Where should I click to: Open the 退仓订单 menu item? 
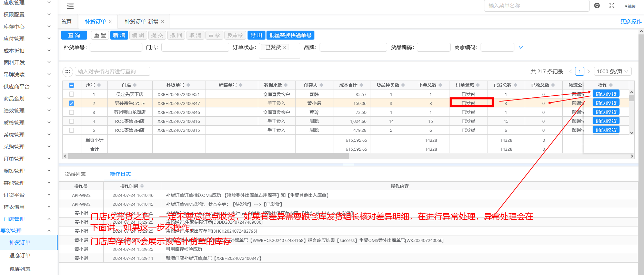tap(20, 256)
